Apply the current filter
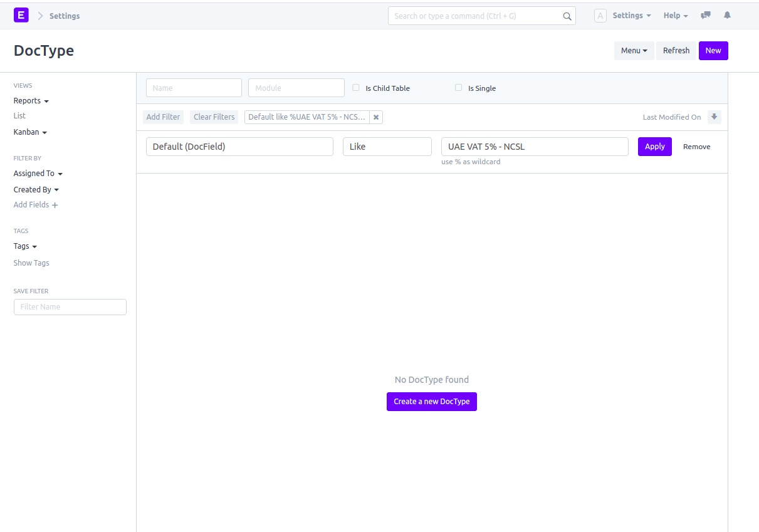The width and height of the screenshot is (759, 532). tap(654, 146)
